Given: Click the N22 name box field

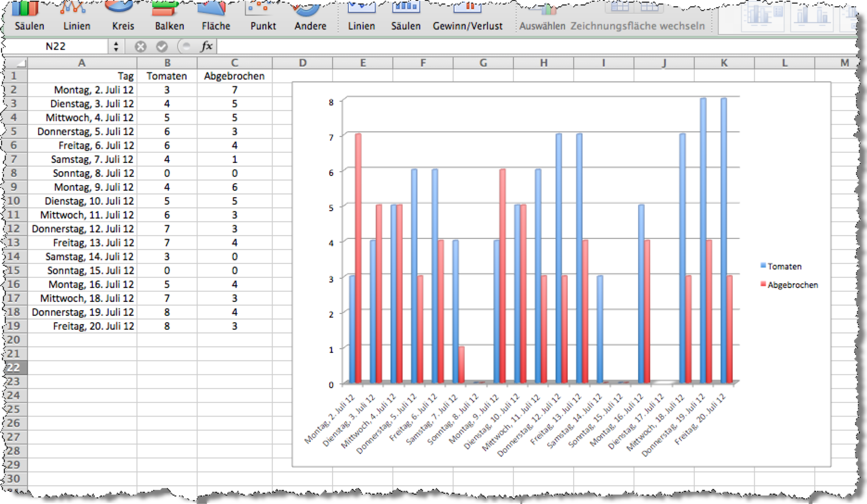Looking at the screenshot, I should 56,46.
